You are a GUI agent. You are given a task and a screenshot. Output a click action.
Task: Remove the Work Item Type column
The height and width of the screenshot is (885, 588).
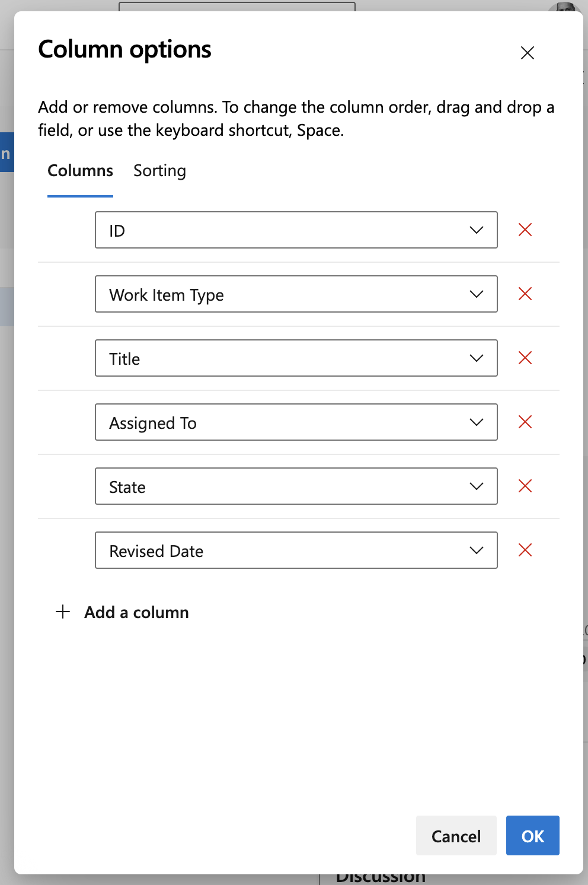[x=525, y=294]
